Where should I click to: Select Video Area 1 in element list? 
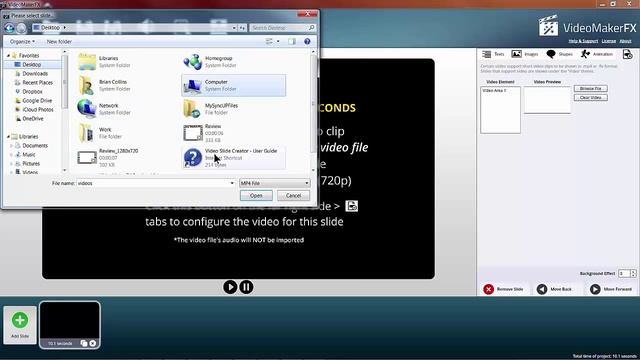(x=495, y=91)
